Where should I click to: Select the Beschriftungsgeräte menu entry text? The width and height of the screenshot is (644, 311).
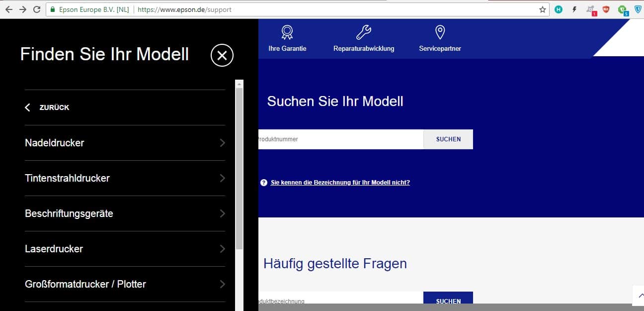click(x=69, y=213)
